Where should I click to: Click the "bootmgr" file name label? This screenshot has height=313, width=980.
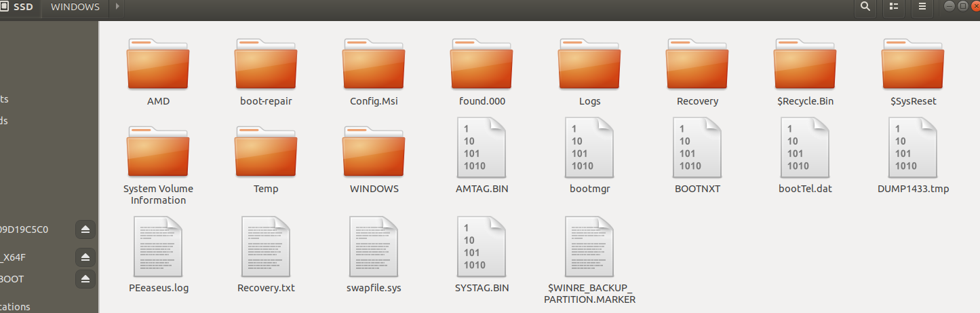(590, 189)
